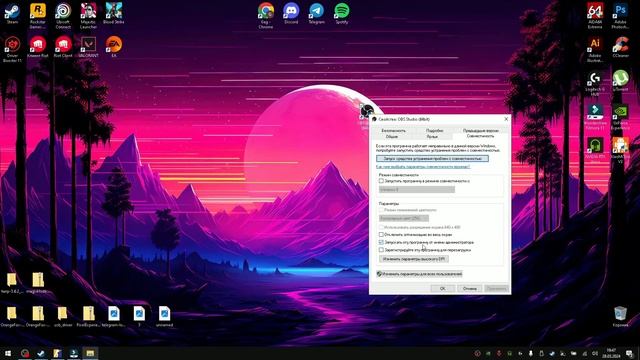Viewport: 640px width, 360px height.
Task: Click 'Запуск средства устранения проблем с совместимостью'
Action: tap(432, 158)
